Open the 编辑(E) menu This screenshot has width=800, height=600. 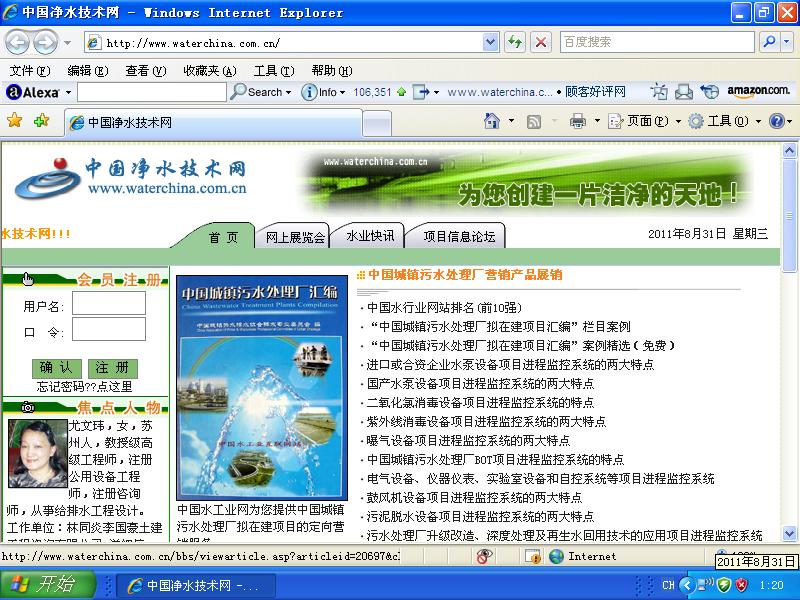(x=88, y=70)
